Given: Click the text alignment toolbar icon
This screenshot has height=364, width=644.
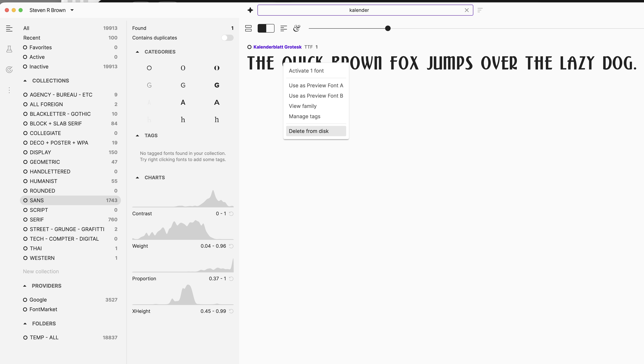Looking at the screenshot, I should (x=284, y=28).
